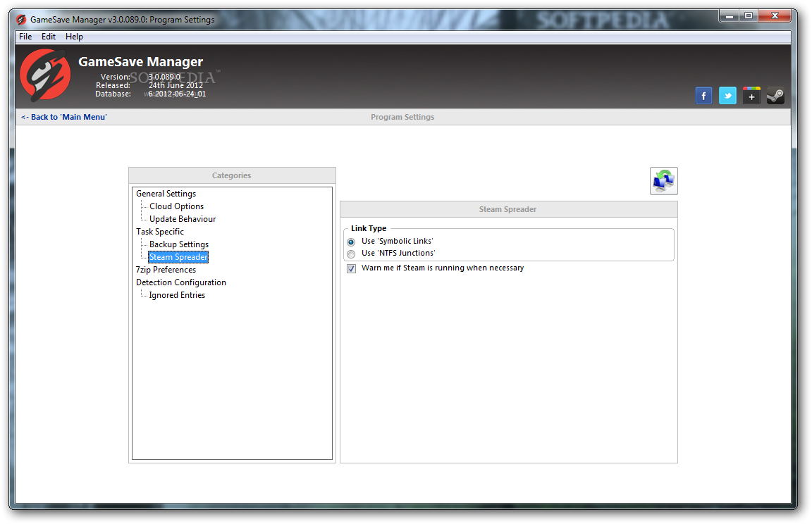Select Use 'NTFS Junctions' radio button
This screenshot has height=524, width=812.
click(x=351, y=254)
